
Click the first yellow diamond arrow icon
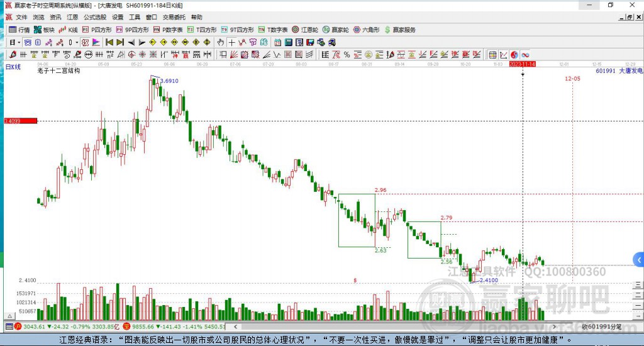(x=152, y=42)
